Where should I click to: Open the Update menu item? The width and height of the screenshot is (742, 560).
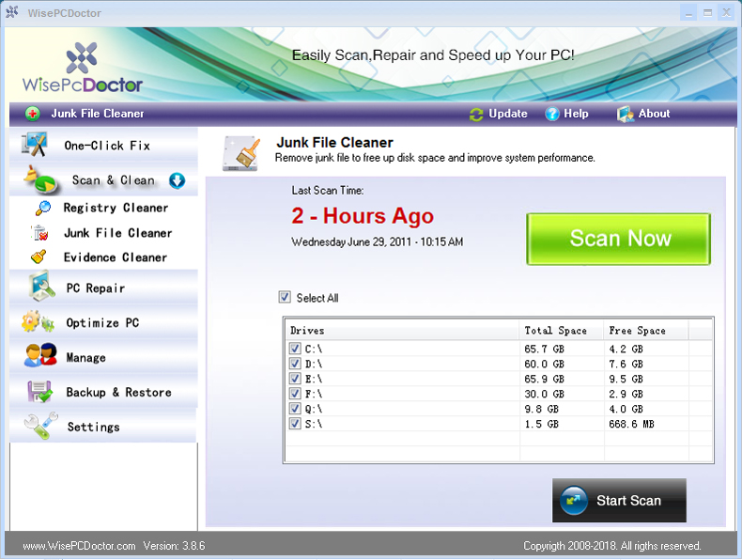coord(499,114)
